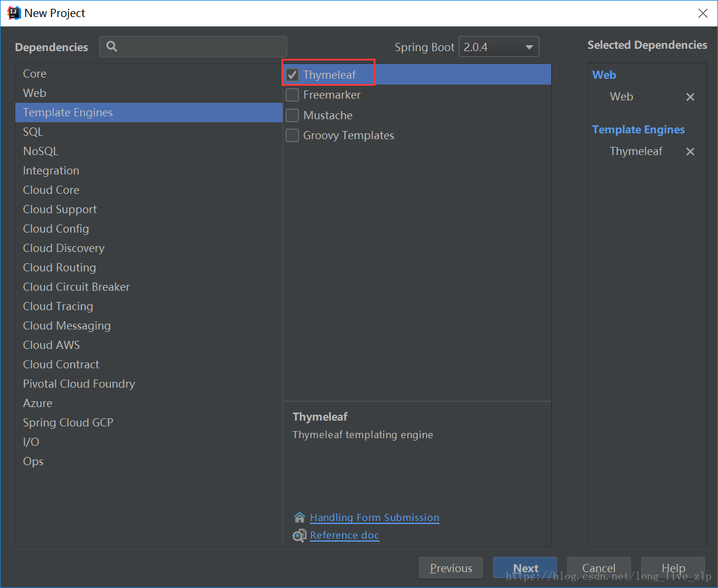The width and height of the screenshot is (718, 588).
Task: Enable the Groovy Templates checkbox
Action: coord(292,135)
